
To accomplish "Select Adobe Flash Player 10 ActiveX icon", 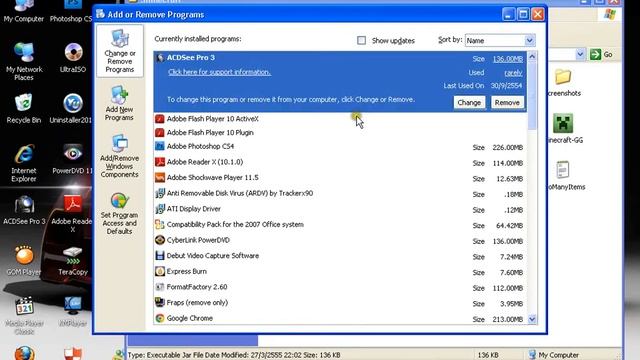I will 160,119.
